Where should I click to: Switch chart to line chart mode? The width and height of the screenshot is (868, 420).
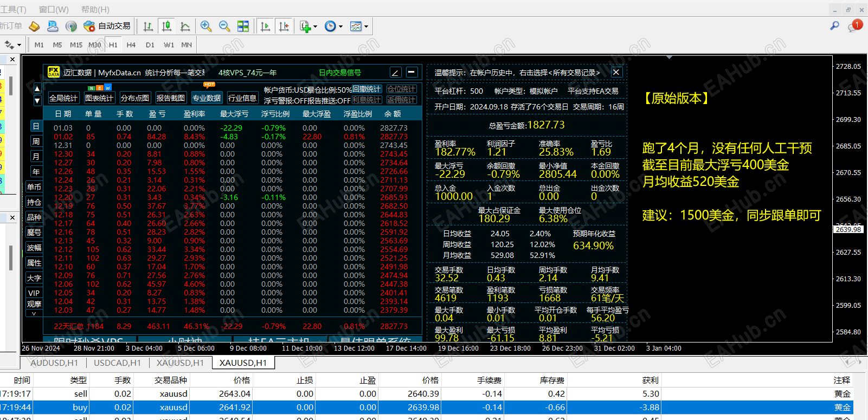(x=185, y=26)
